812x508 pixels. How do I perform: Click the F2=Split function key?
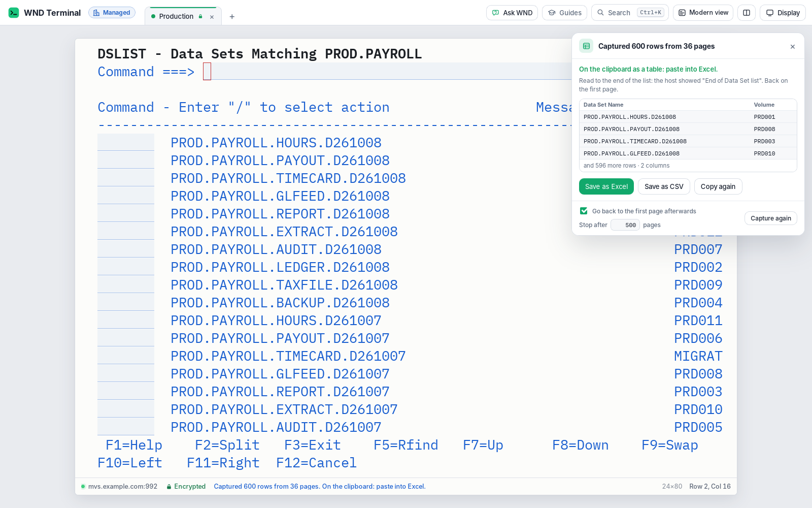[x=227, y=445]
